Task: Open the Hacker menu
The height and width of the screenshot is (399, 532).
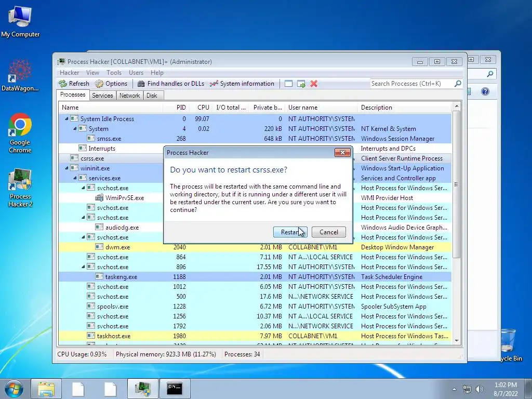Action: [x=69, y=73]
